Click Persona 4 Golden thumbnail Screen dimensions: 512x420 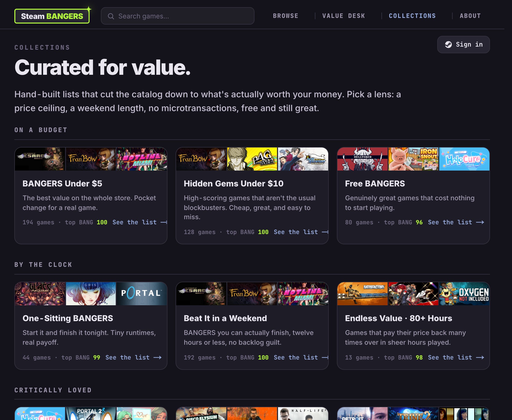[252, 159]
